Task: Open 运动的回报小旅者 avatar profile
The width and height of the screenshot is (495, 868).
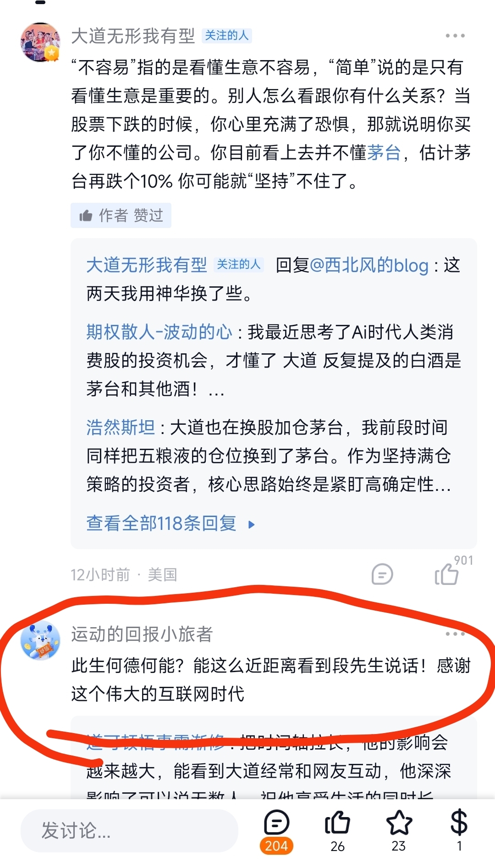Action: click(40, 640)
